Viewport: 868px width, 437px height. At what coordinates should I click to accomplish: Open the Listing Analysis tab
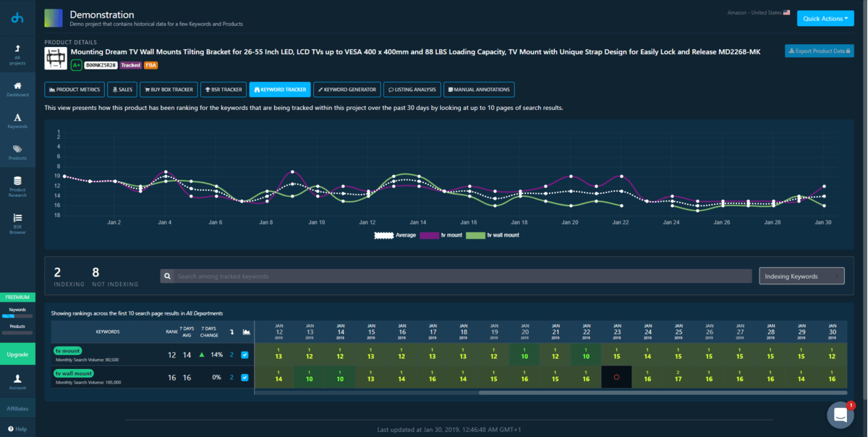click(414, 90)
